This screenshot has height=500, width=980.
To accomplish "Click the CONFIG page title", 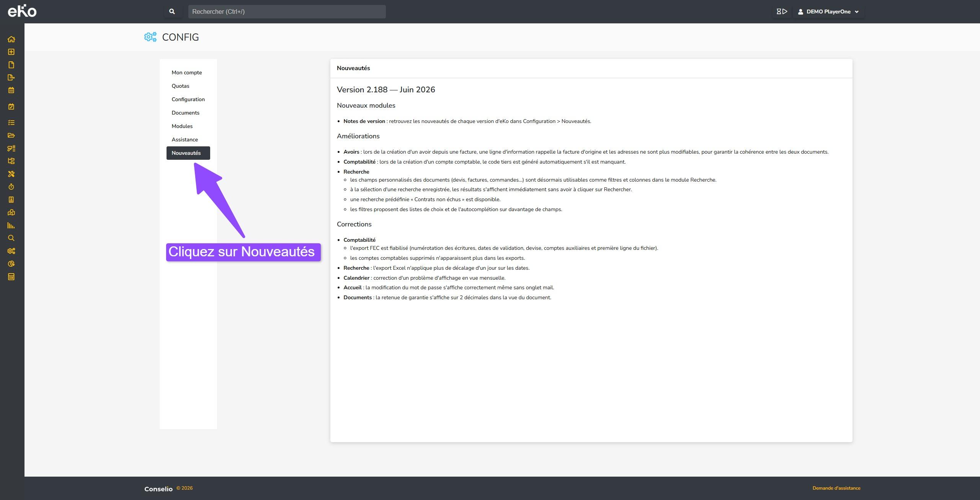I will (x=180, y=37).
